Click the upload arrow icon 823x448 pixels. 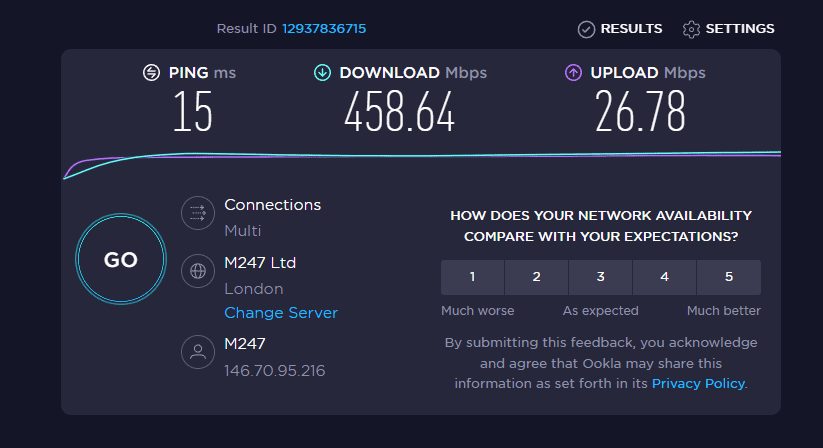point(574,72)
